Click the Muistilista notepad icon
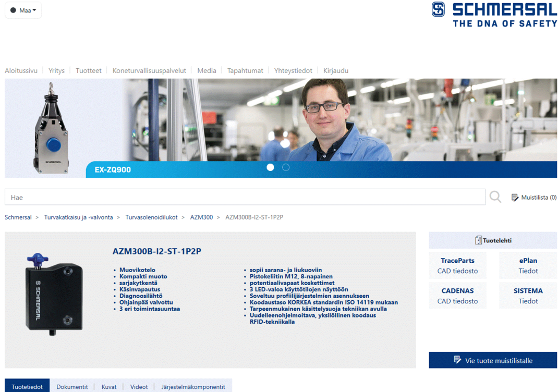Viewport: 558px width, 392px height. tap(515, 198)
